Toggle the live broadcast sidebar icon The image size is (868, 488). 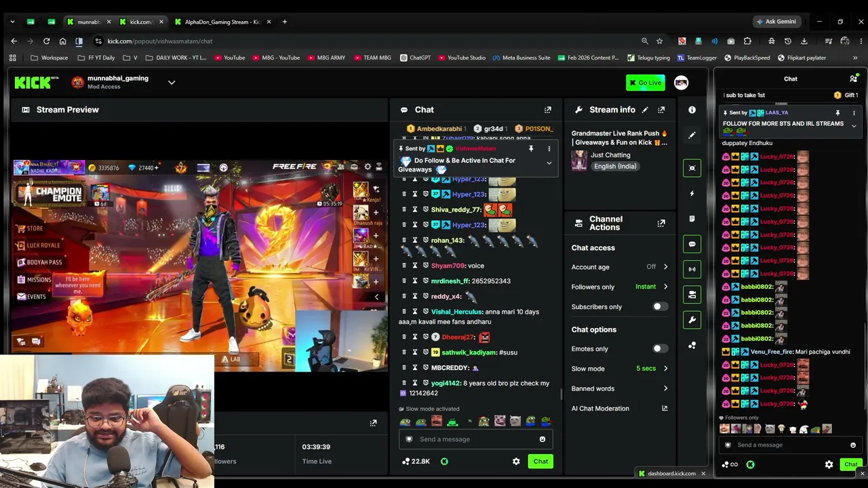coord(692,269)
